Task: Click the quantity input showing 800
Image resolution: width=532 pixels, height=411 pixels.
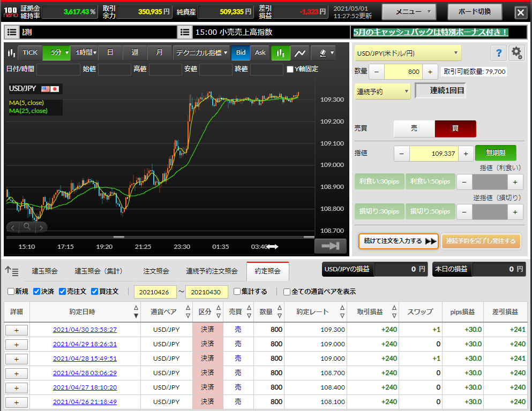Action: [x=403, y=72]
